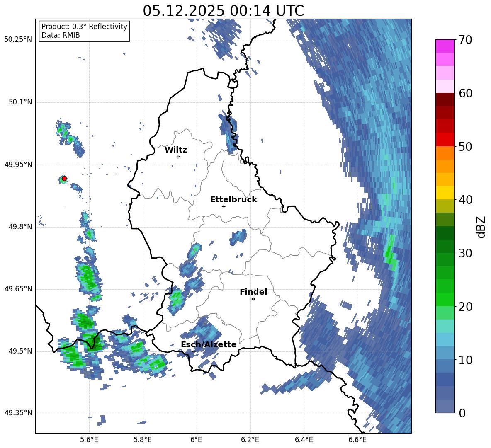Click the 6°E longitude label
The width and height of the screenshot is (491, 448).
(196, 440)
